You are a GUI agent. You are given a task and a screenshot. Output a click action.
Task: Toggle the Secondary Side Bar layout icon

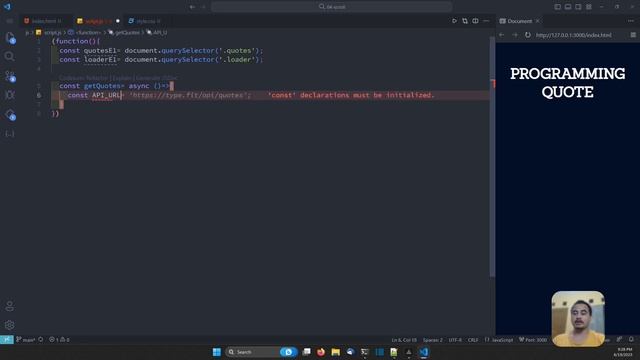pos(578,7)
